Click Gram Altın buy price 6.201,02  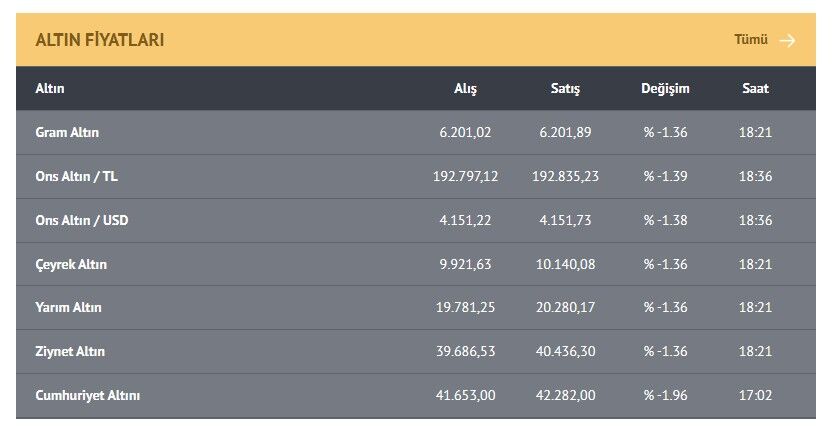pos(465,132)
